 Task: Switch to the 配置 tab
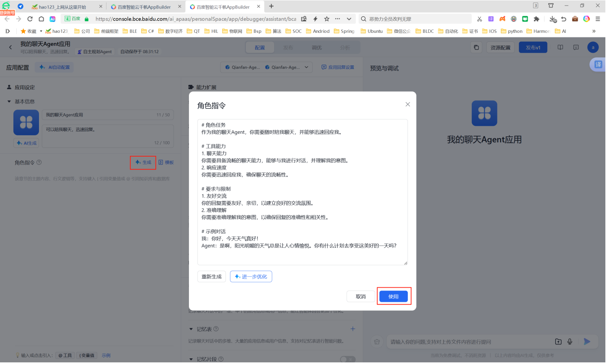click(260, 48)
